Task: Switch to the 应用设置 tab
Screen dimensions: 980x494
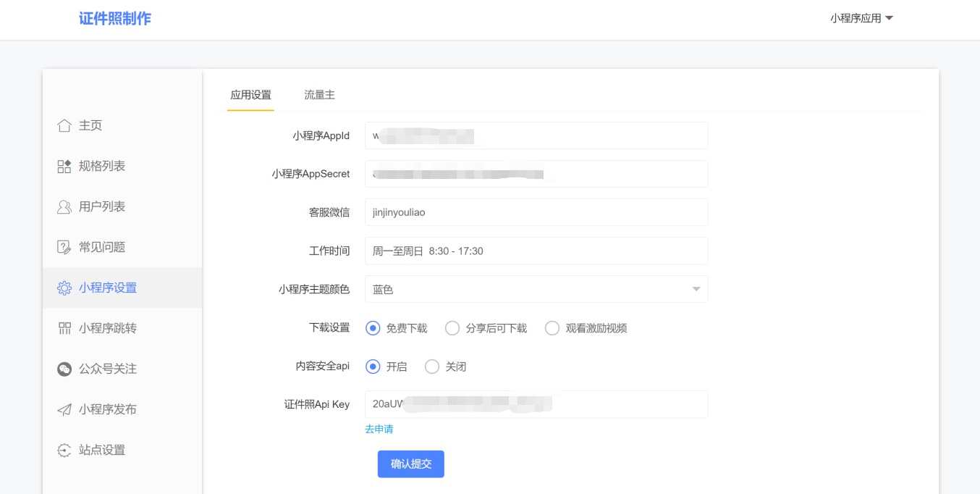Action: click(x=250, y=95)
